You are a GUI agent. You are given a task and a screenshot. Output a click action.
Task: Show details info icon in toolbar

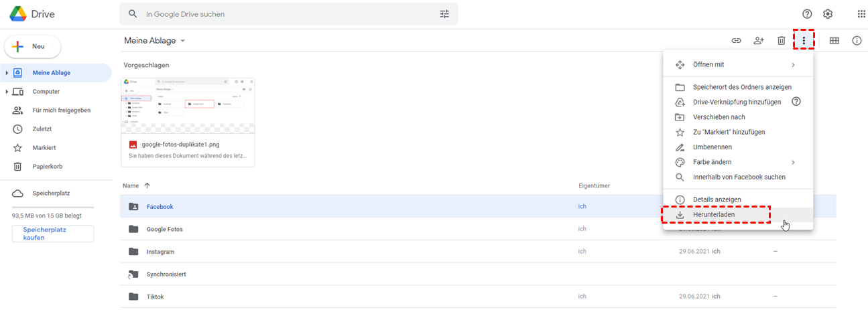point(857,41)
